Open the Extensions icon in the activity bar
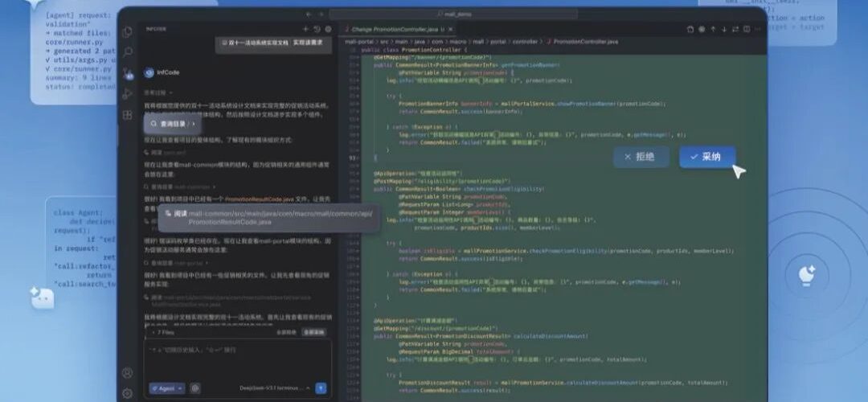 (x=127, y=115)
